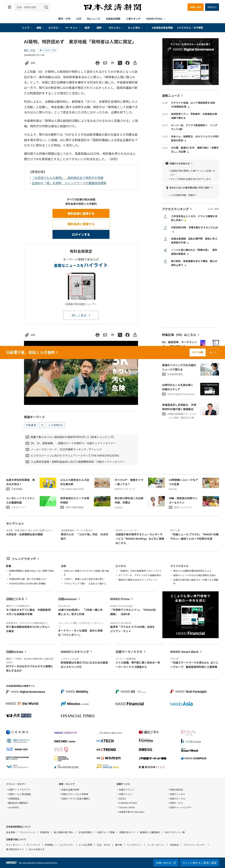Share on Facebook via icon under the headline
Screen dimensions: 225x868
(127, 63)
